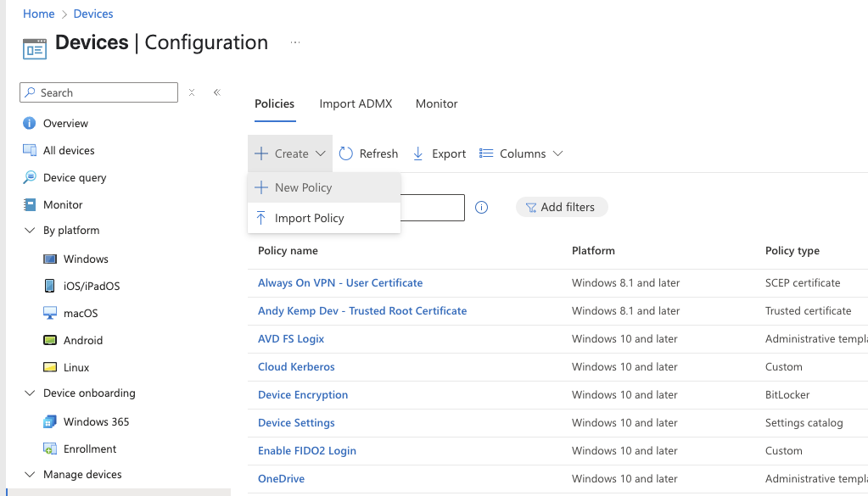Switch to the Import ADMX tab
Viewport: 868px width, 496px height.
356,104
